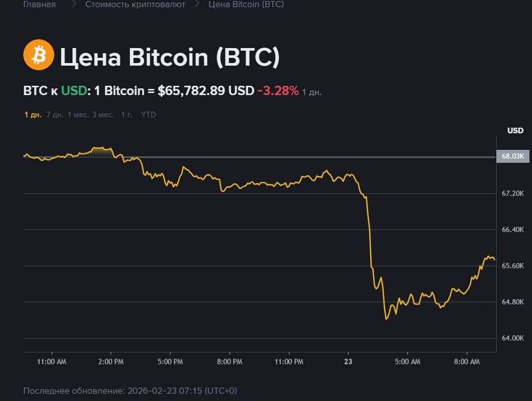Show the 3 мес. chart period

[x=103, y=115]
